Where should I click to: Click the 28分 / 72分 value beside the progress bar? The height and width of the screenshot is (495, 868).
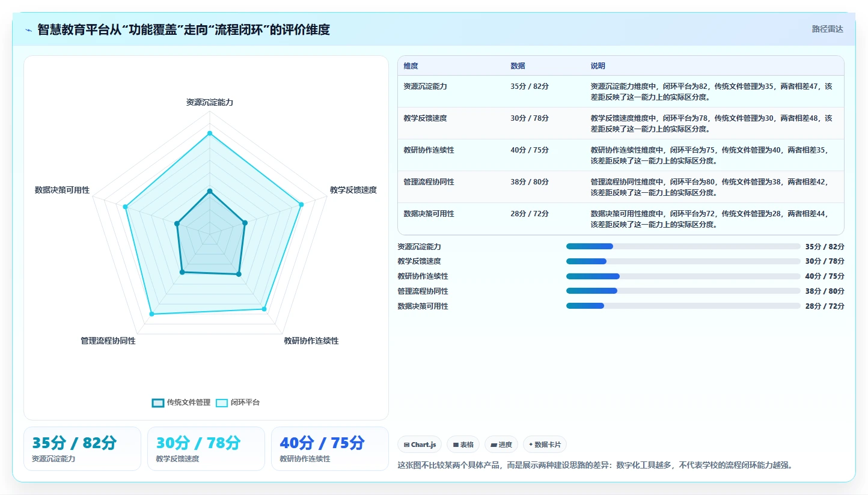pyautogui.click(x=825, y=306)
